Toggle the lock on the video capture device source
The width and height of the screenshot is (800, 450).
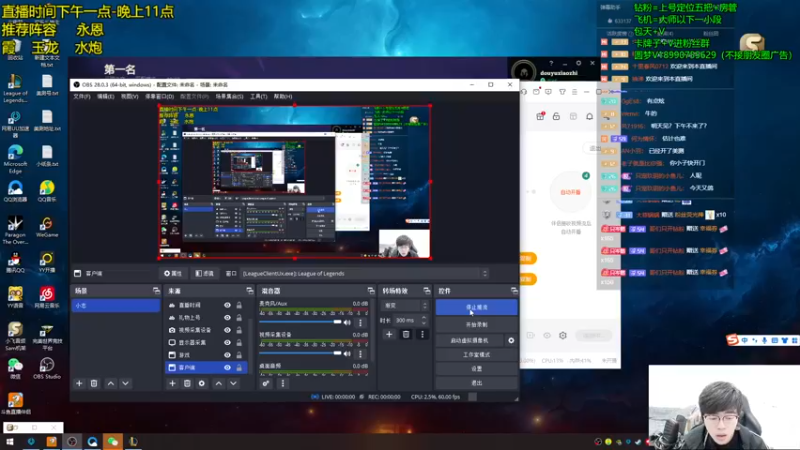pos(239,330)
